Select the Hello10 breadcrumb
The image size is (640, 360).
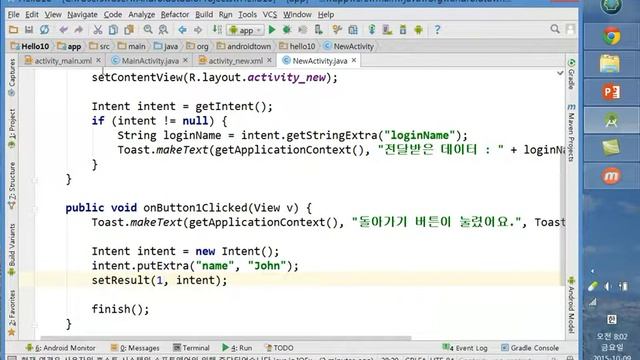[30, 46]
